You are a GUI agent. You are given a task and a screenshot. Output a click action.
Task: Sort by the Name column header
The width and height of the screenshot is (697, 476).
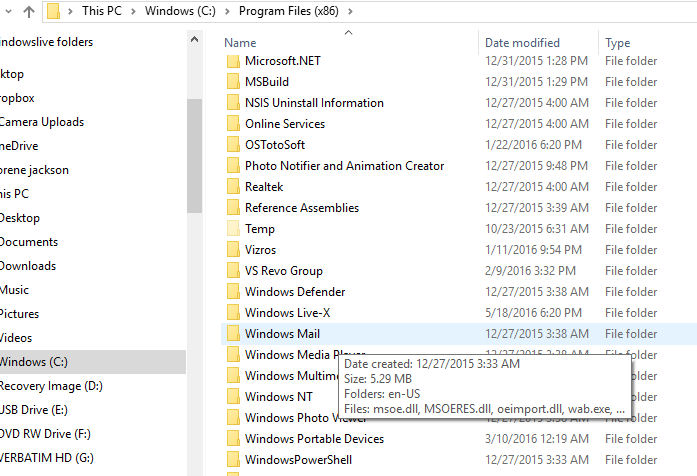pos(240,43)
